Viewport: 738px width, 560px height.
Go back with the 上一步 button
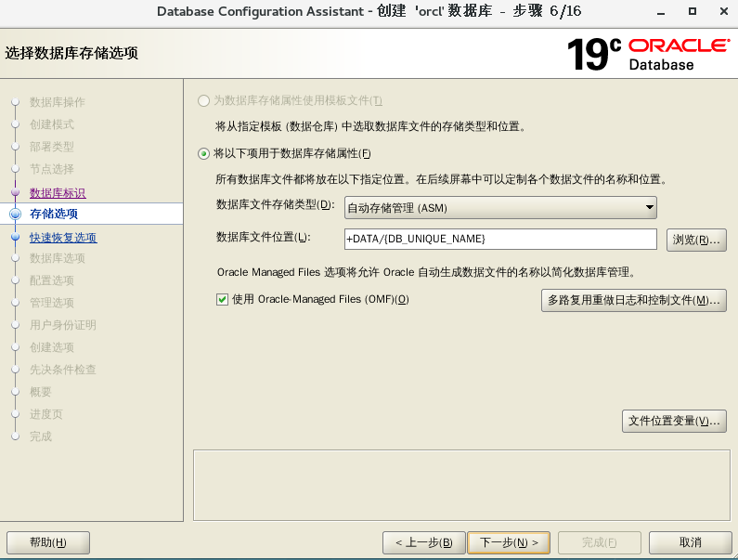pos(422,542)
